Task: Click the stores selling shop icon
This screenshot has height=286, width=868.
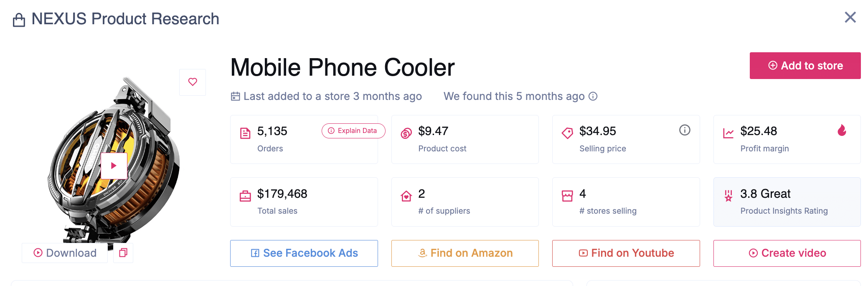Action: point(567,196)
